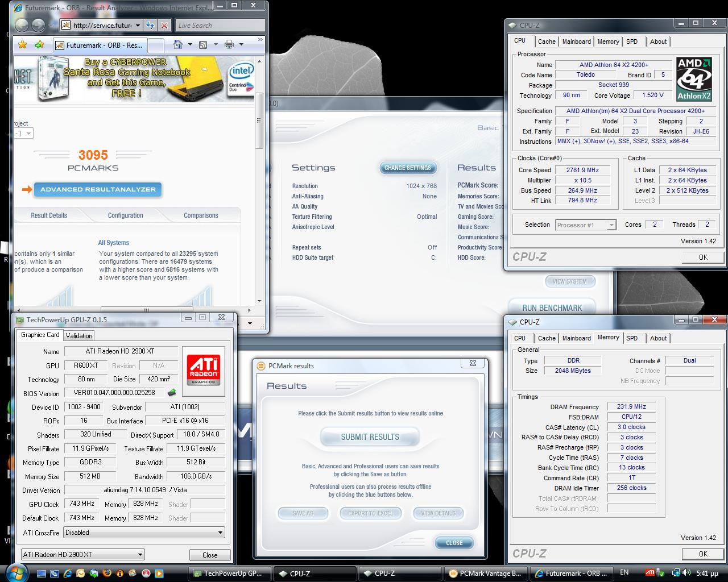This screenshot has width=728, height=582.
Task: Click OK in top CPU-Z window
Action: [703, 257]
